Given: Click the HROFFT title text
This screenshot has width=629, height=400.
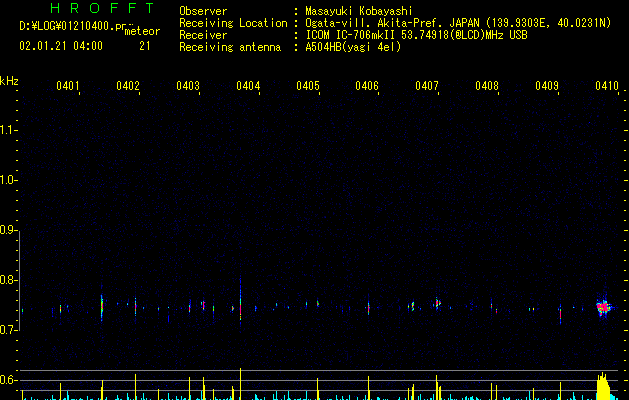Looking at the screenshot, I should 102,8.
